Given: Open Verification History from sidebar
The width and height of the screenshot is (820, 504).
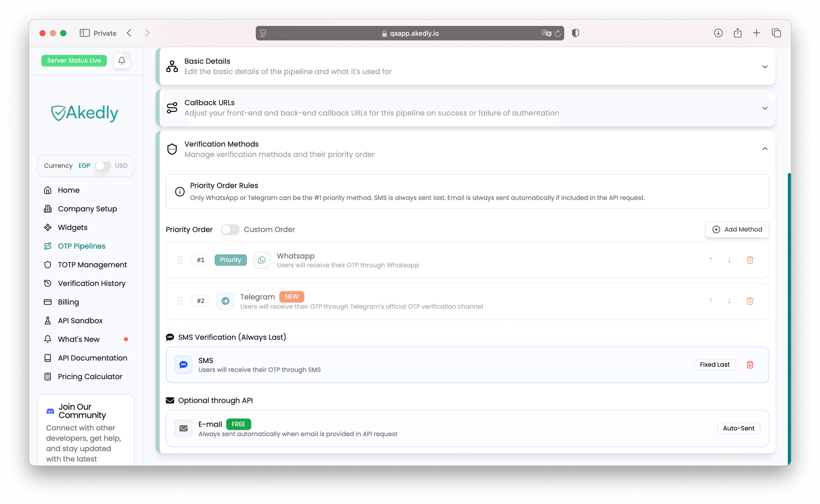Looking at the screenshot, I should [x=91, y=283].
